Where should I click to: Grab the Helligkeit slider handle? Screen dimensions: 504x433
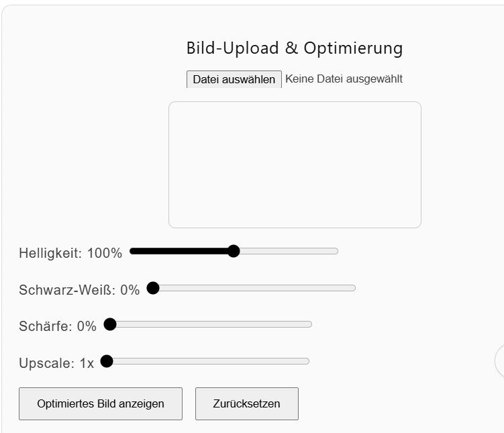234,251
